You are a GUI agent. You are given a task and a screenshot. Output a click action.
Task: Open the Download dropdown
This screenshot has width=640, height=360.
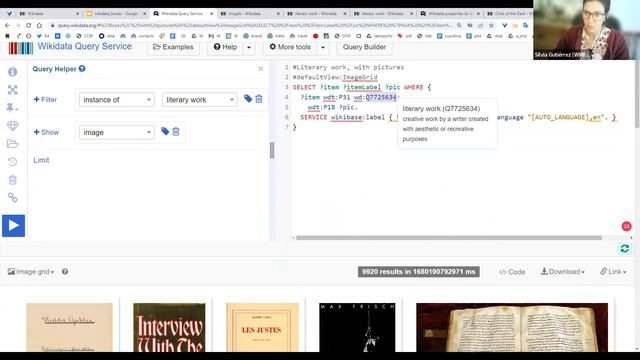[x=563, y=271]
